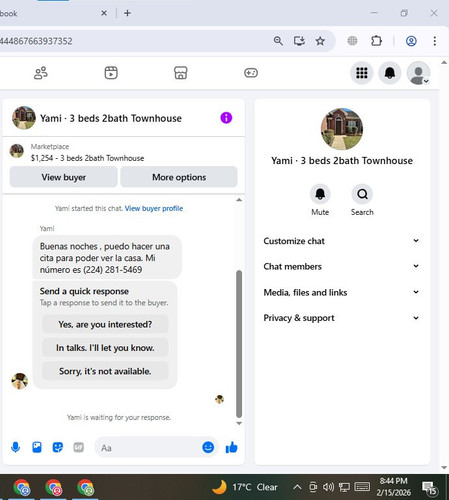Click the touch keyboard tray icon
The image size is (449, 500).
point(362,487)
